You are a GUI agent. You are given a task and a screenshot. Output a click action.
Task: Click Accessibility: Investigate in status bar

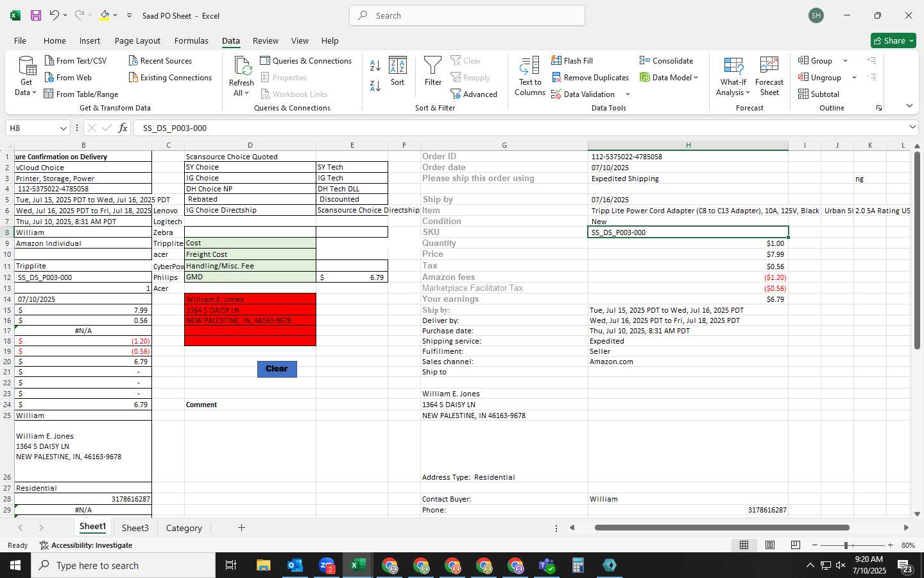[86, 545]
